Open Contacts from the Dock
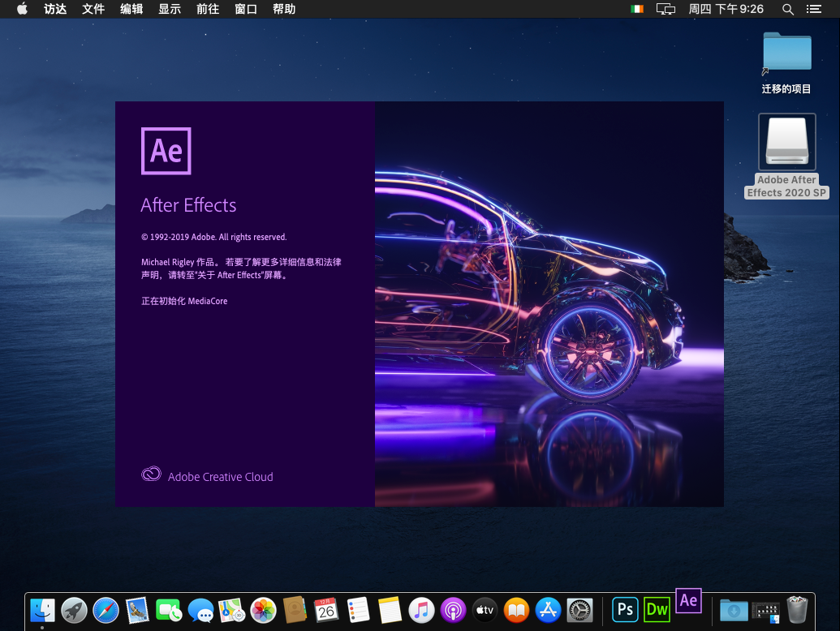 pos(295,610)
